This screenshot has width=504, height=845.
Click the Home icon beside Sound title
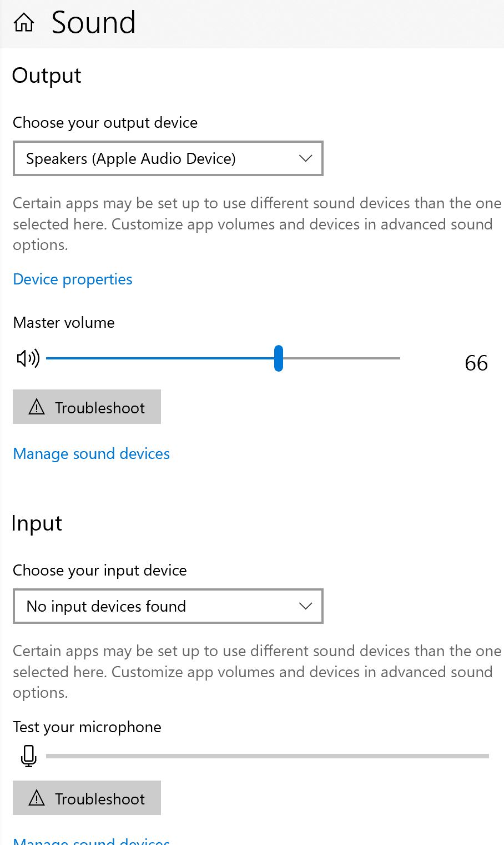pyautogui.click(x=24, y=23)
